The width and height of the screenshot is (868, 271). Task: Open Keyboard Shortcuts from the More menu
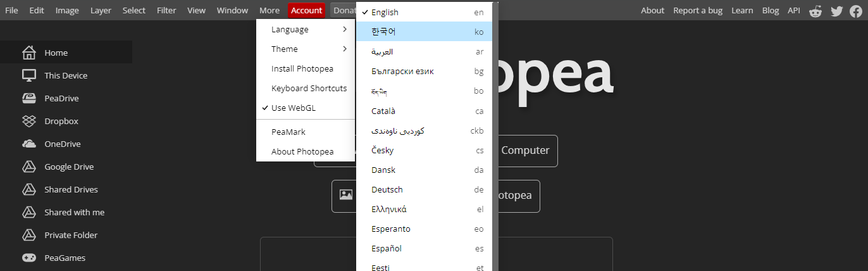pyautogui.click(x=306, y=88)
